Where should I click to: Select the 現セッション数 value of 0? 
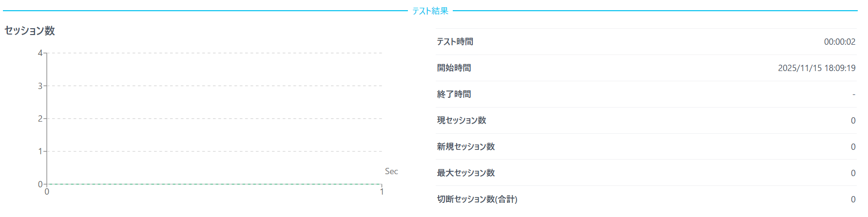coord(853,121)
